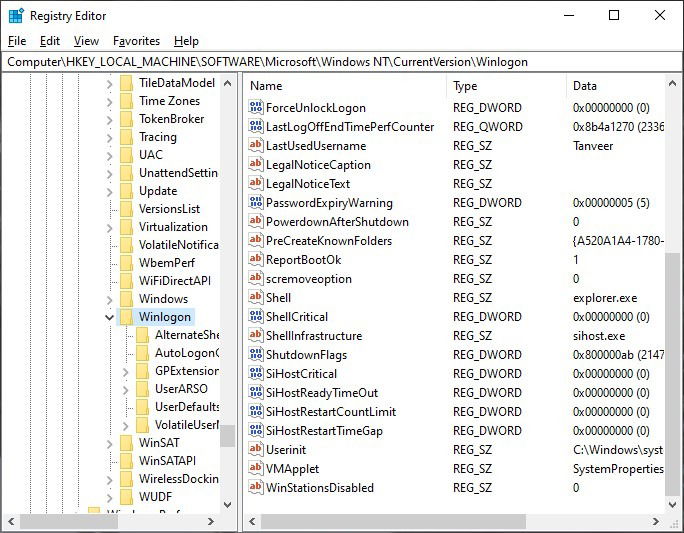Click the scremoveoption string icon

click(x=256, y=278)
